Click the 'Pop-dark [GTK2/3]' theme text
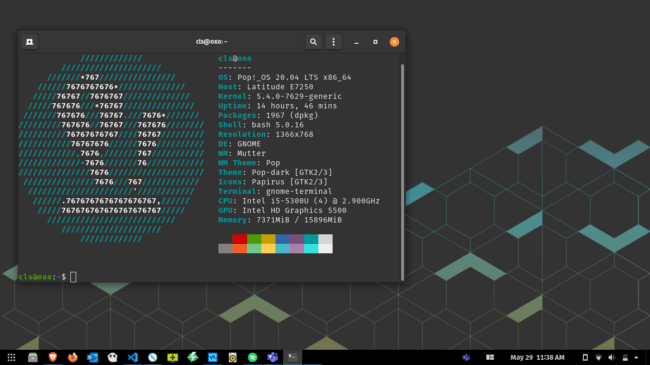This screenshot has width=650, height=365. (x=292, y=172)
